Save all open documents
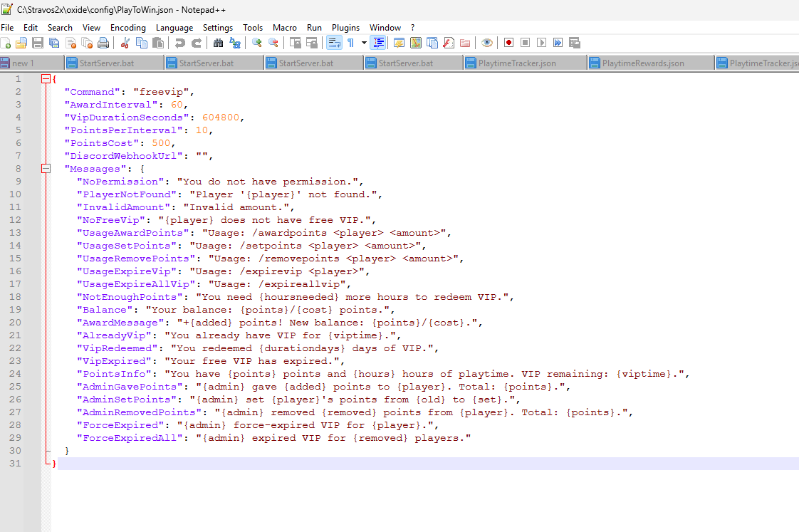The image size is (799, 532). coord(53,42)
